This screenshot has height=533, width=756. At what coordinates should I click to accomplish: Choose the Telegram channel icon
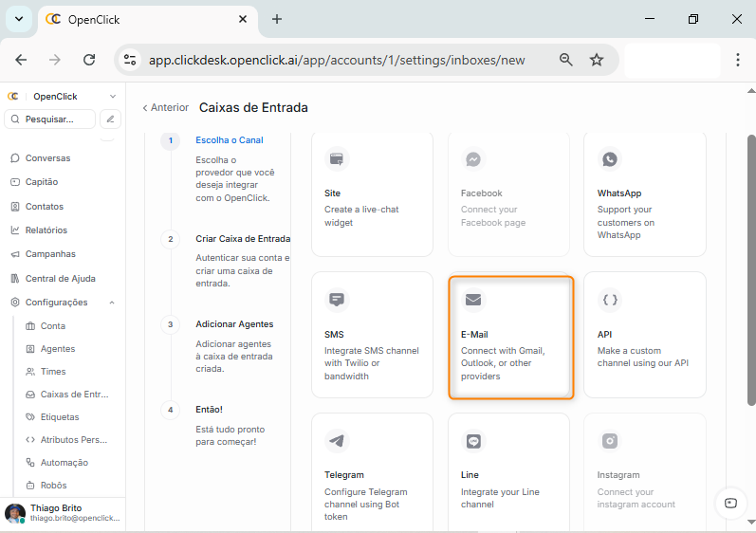point(336,441)
